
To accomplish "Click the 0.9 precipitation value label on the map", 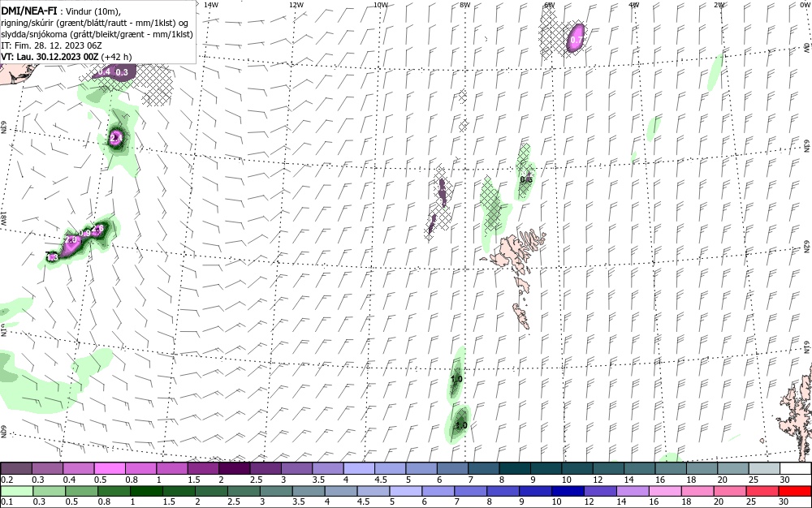I will pos(85,234).
